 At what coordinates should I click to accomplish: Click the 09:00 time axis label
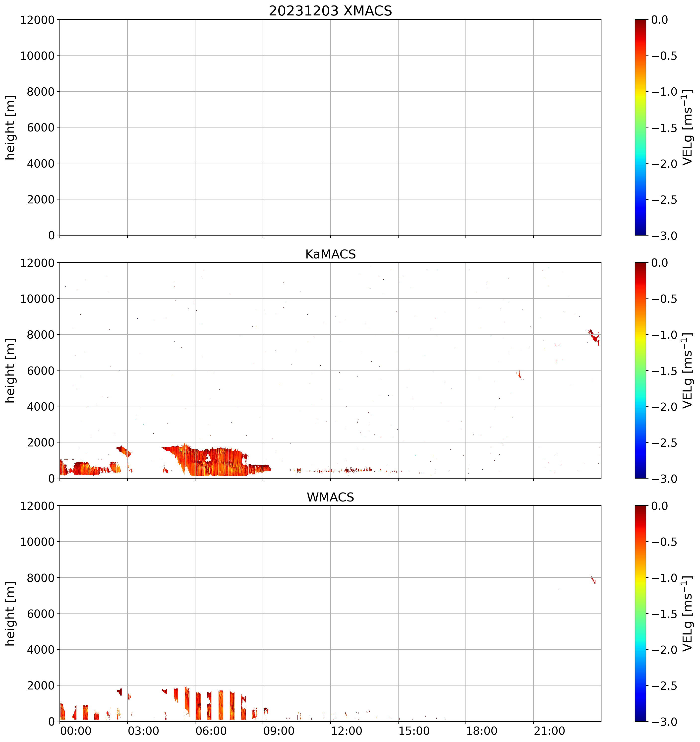279,731
